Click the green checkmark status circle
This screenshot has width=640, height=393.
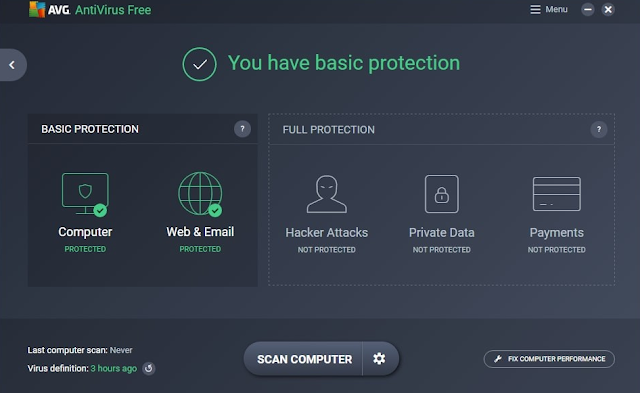(x=200, y=64)
